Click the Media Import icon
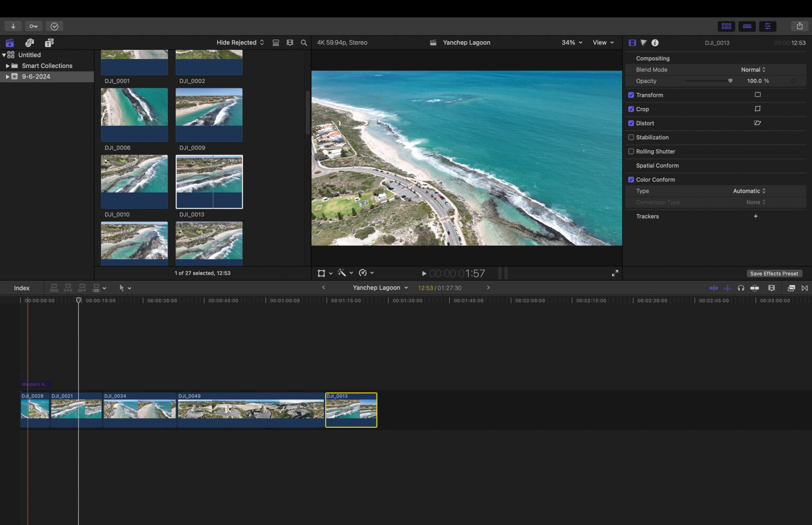 [x=13, y=26]
